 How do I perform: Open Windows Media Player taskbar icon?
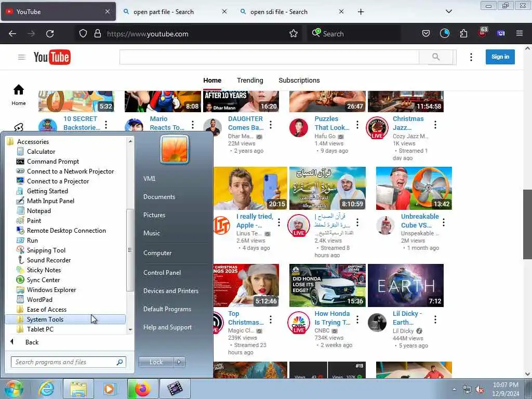(110, 389)
